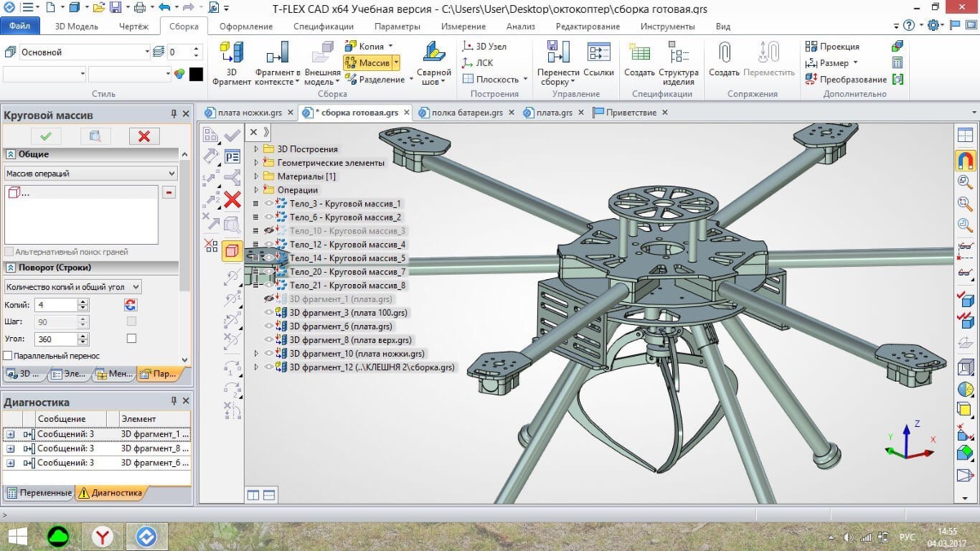Select the Проекция tool
The image size is (980, 551).
(x=831, y=47)
